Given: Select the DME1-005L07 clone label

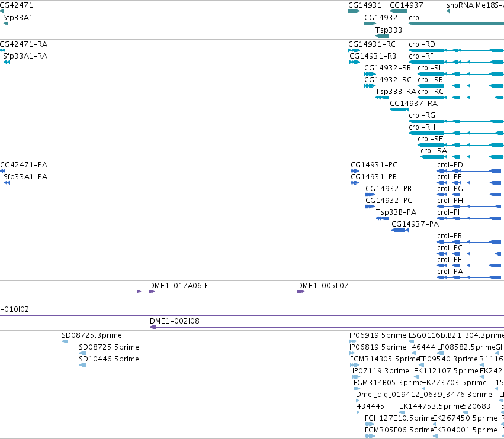Looking at the screenshot, I should [323, 286].
